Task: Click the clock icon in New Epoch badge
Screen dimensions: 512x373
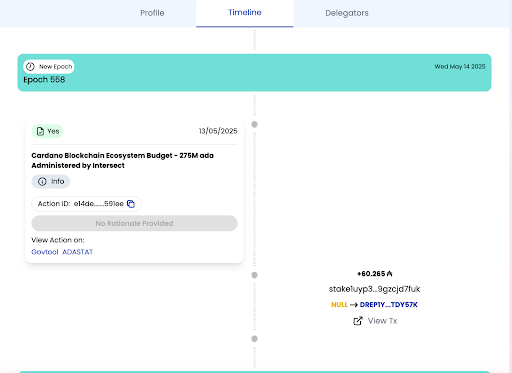Action: coord(30,67)
